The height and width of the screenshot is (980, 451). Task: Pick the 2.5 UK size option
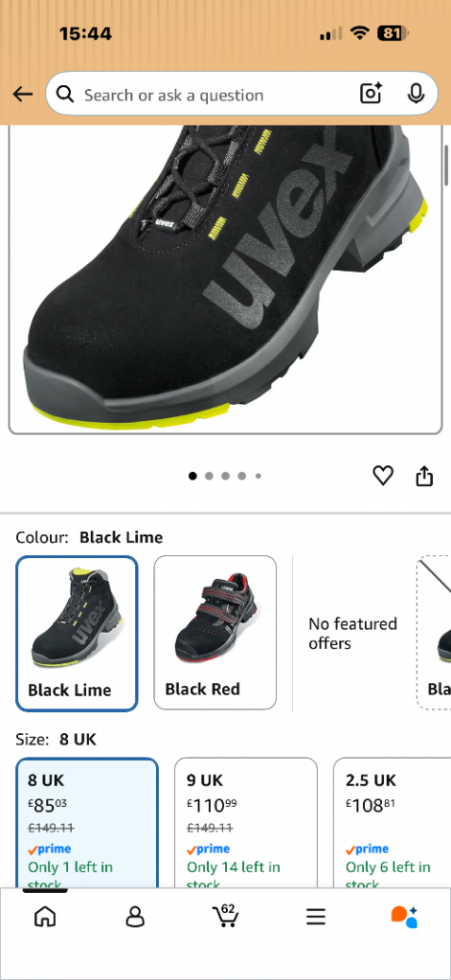393,822
